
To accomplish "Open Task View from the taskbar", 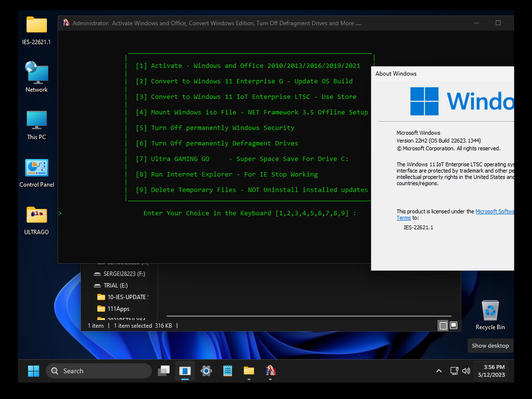I will click(164, 371).
